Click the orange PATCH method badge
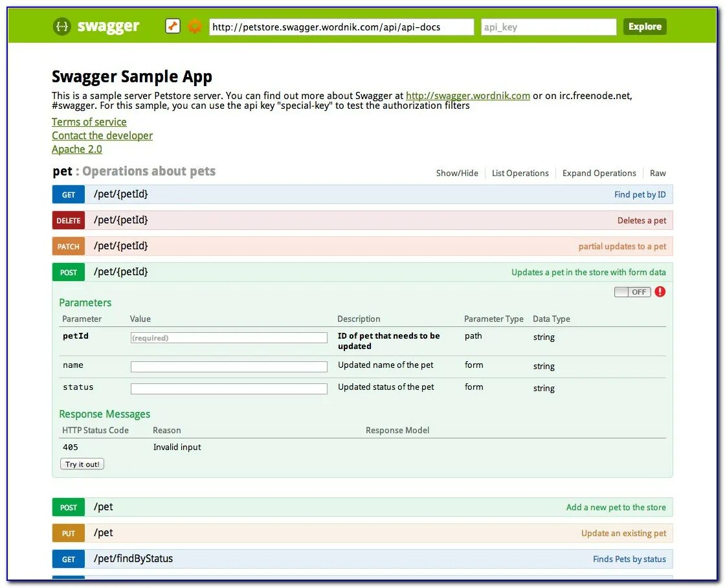 tap(69, 246)
